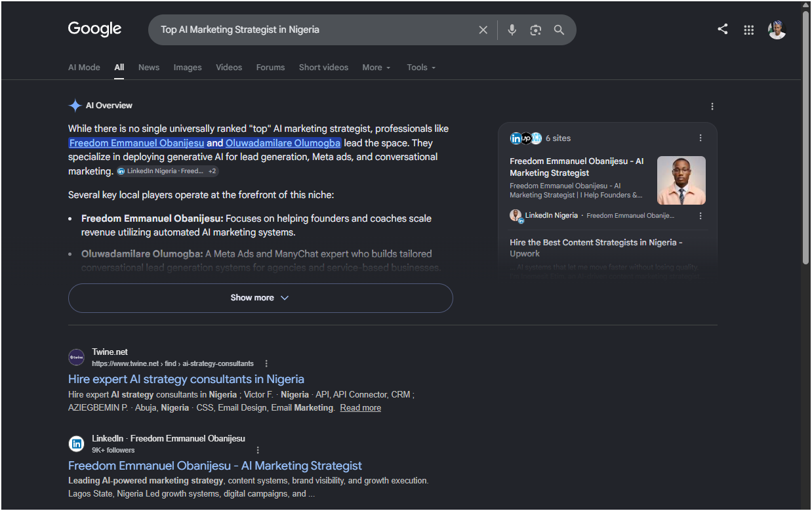Click Read more on Twine.net snippet
Image resolution: width=812 pixels, height=511 pixels.
click(360, 408)
